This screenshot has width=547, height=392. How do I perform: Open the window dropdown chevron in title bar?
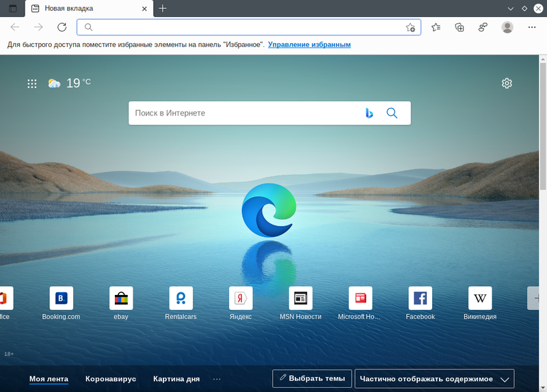[510, 9]
